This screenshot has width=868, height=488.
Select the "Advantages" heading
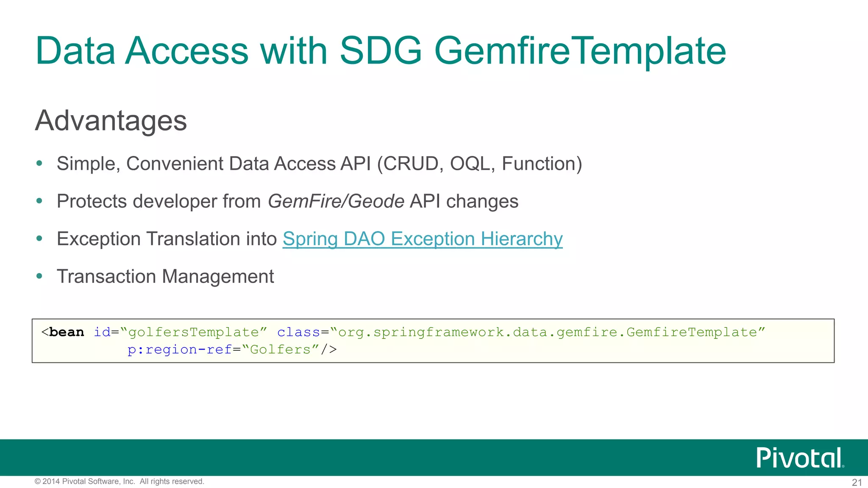[111, 121]
